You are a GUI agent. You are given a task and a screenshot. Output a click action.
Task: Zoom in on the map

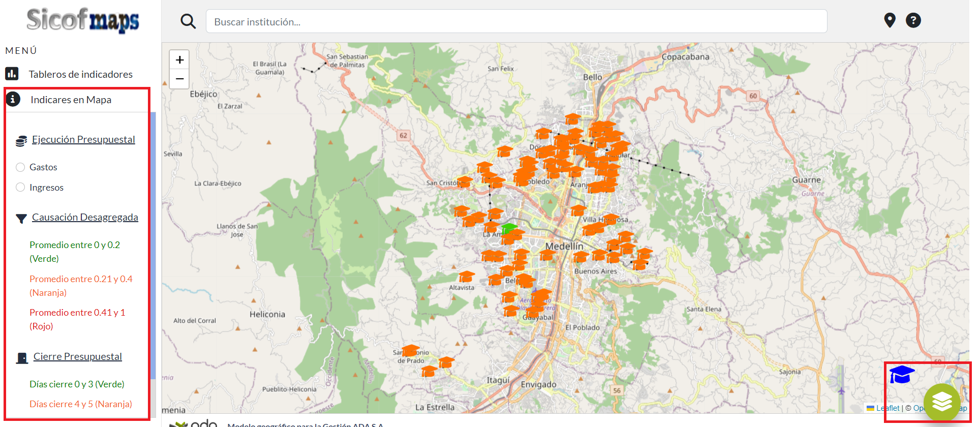179,60
